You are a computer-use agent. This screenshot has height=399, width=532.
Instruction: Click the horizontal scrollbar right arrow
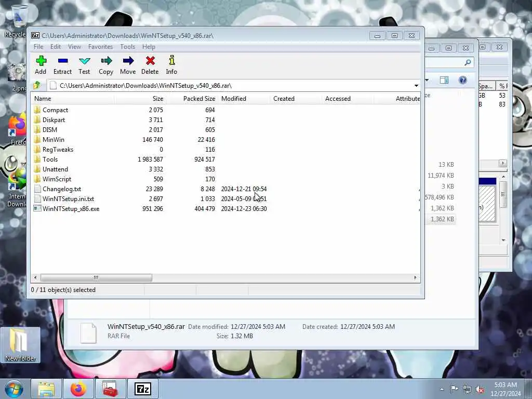[x=415, y=277]
